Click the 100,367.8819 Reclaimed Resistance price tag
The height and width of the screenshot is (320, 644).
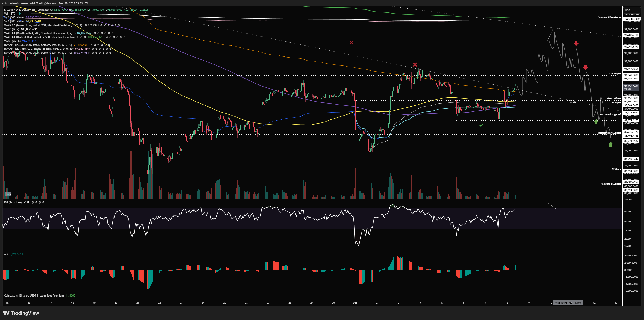[x=632, y=19]
